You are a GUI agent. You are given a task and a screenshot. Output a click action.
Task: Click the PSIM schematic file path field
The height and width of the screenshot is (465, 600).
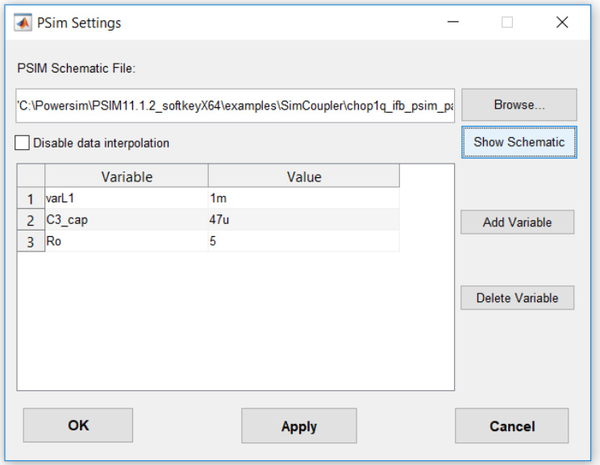[x=234, y=104]
